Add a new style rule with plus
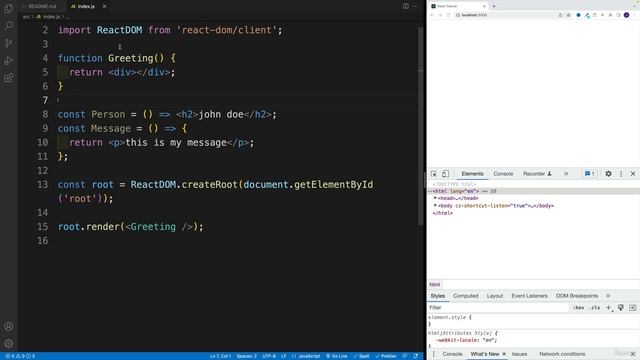640x360 pixels. [x=609, y=308]
